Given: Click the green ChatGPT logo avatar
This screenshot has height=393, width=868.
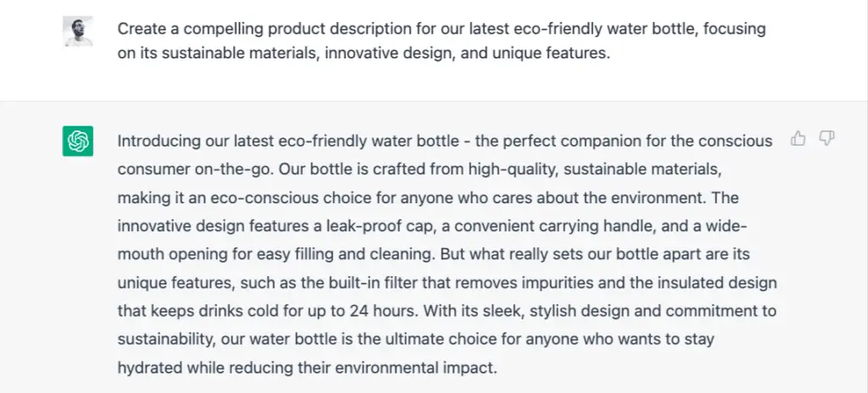Looking at the screenshot, I should click(77, 141).
